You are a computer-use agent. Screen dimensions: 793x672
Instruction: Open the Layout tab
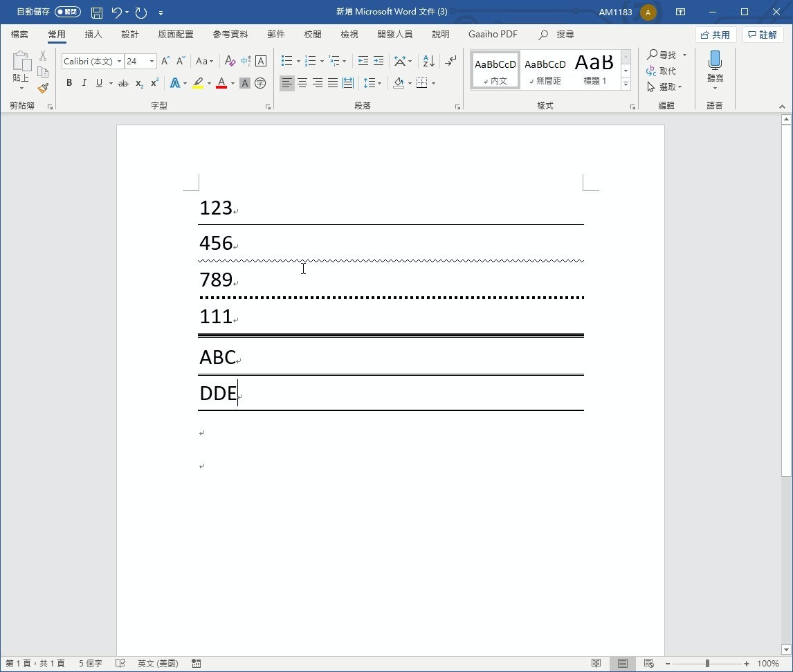pos(176,35)
